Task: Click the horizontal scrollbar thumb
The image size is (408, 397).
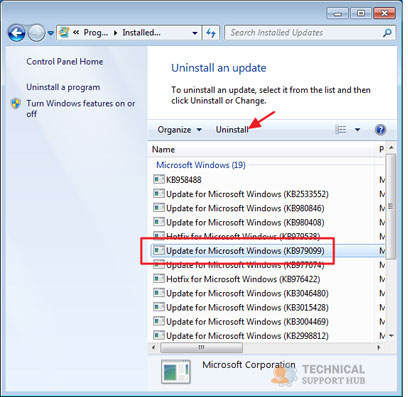Action: click(x=201, y=348)
